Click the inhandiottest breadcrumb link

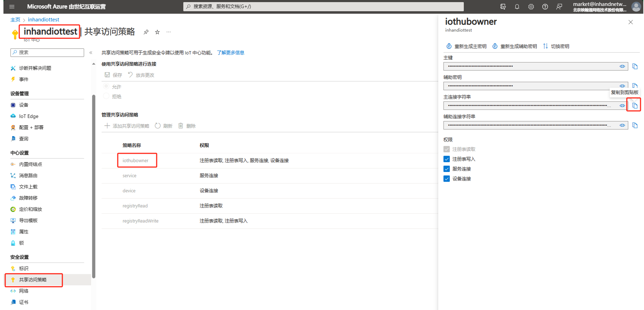point(43,20)
